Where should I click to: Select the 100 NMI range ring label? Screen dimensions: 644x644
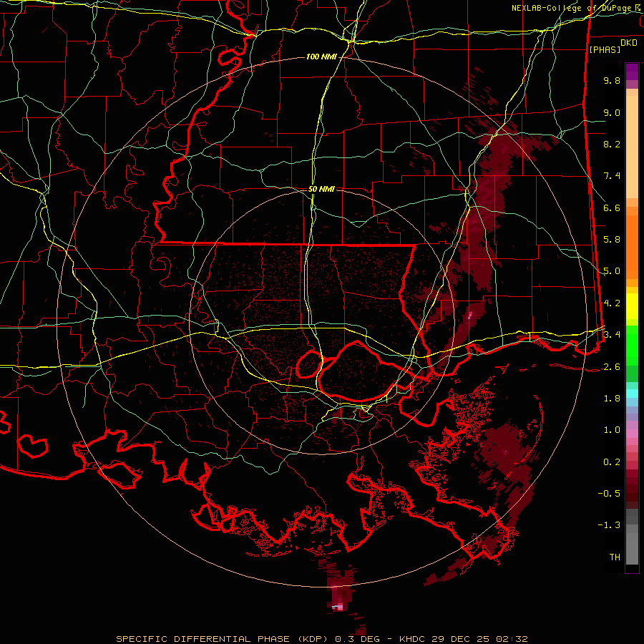tap(321, 57)
